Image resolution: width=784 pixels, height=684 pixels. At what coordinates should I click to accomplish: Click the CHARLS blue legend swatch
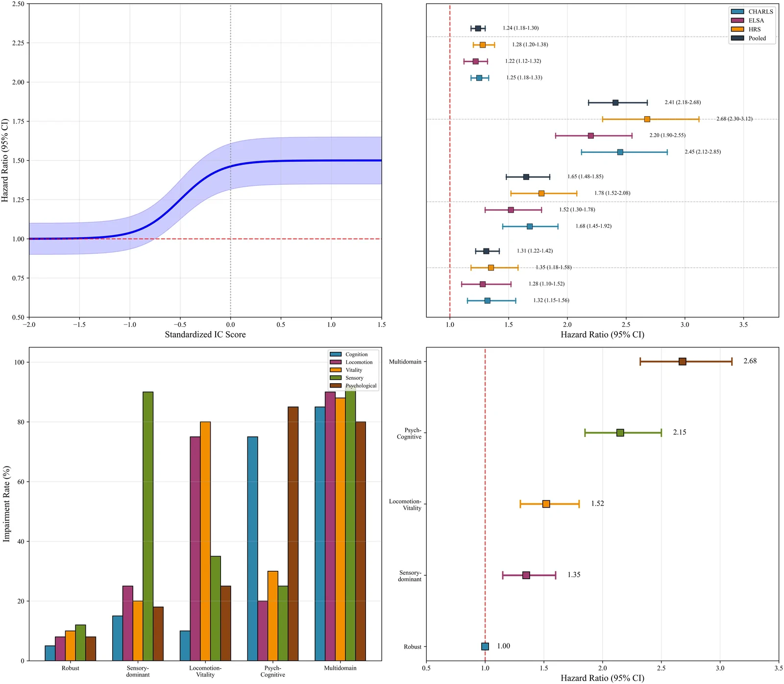737,12
